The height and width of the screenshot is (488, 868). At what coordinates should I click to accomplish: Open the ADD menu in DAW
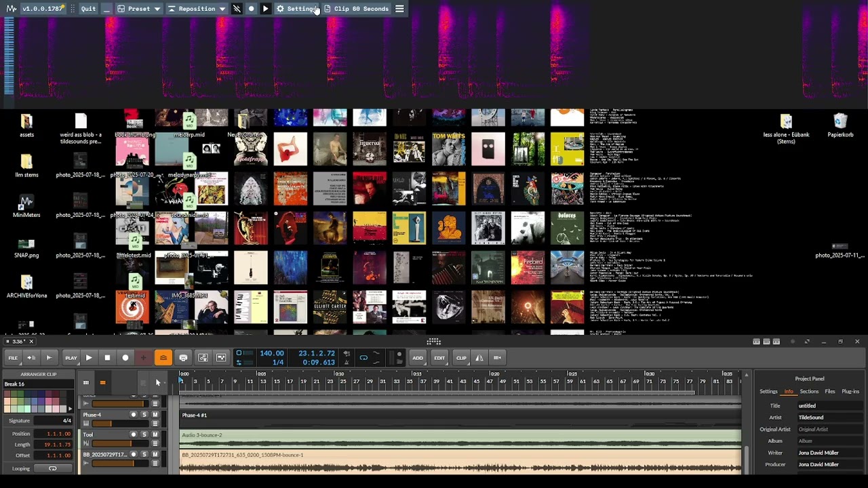point(418,358)
